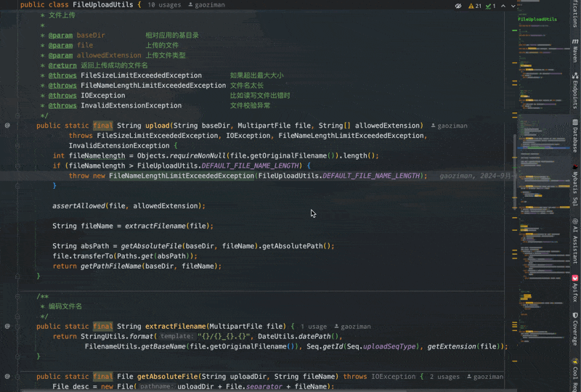Collapse the extractFilename method fold marker
Screen dimensions: 581x392
(x=17, y=327)
